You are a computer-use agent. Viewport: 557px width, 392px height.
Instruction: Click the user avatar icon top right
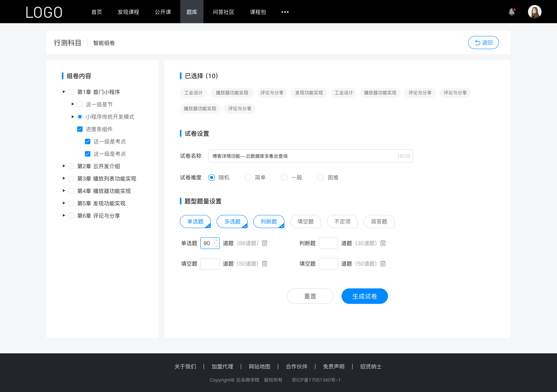534,11
